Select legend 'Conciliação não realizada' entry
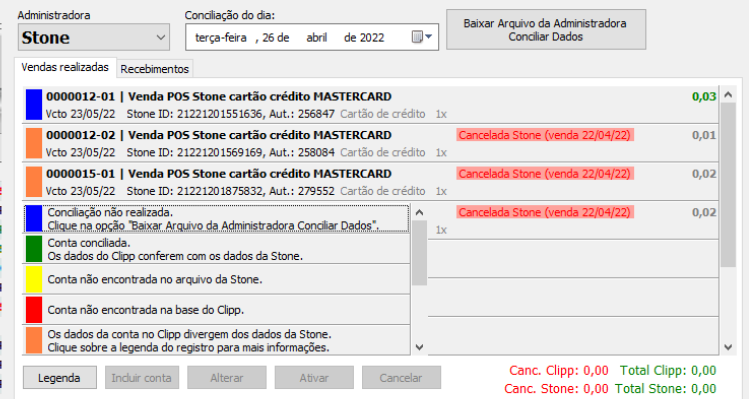 [216, 218]
